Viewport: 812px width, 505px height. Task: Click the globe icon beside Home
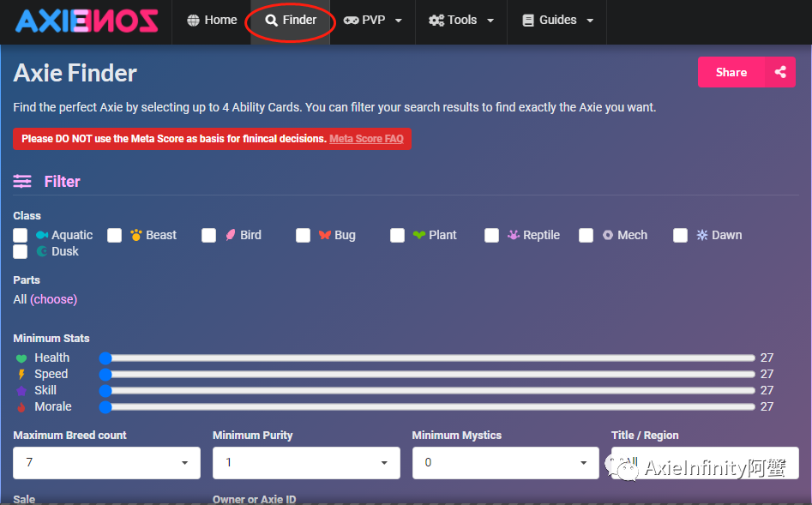click(x=193, y=21)
